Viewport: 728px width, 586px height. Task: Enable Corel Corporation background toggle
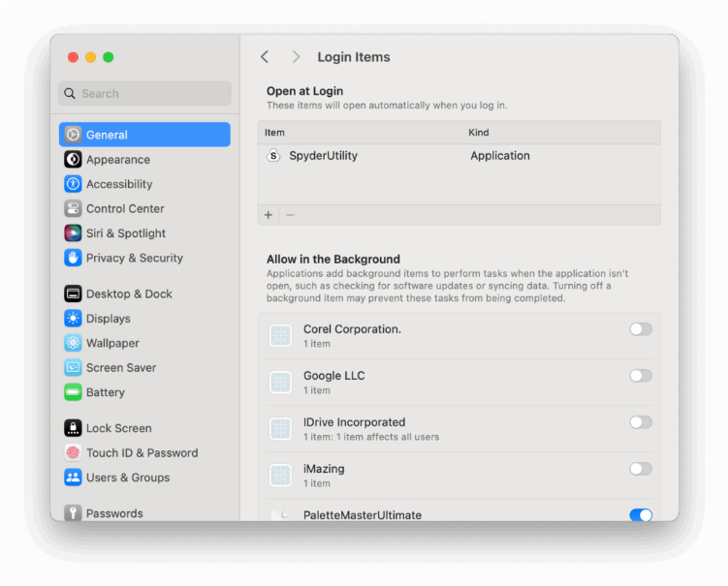pos(641,329)
